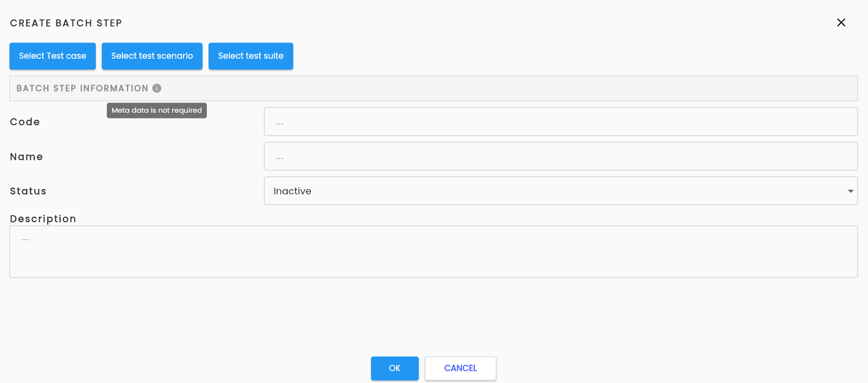868x383 pixels.
Task: Click the CANCEL button
Action: tap(461, 368)
